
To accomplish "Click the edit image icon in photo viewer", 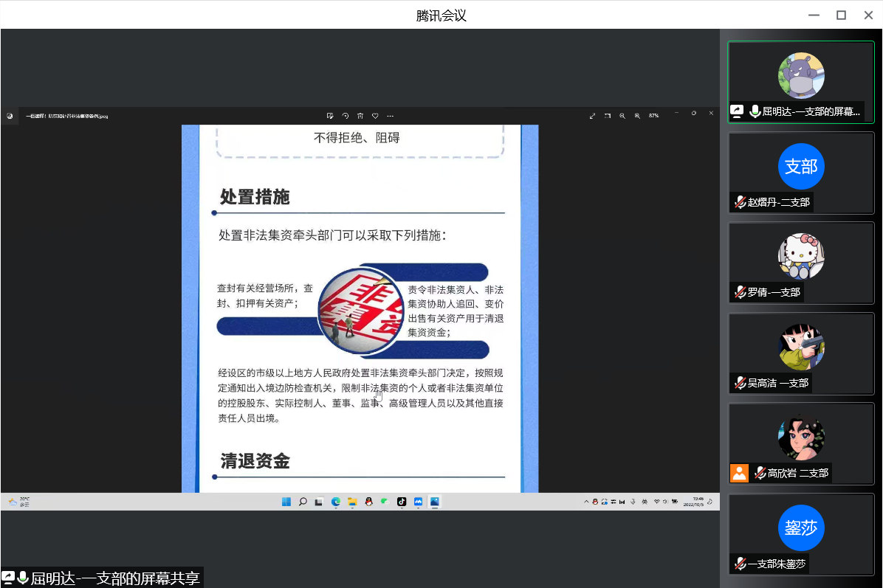I will [330, 116].
